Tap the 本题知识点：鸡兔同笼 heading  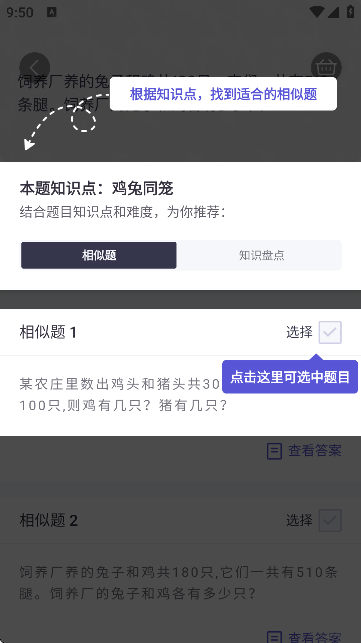(96, 189)
